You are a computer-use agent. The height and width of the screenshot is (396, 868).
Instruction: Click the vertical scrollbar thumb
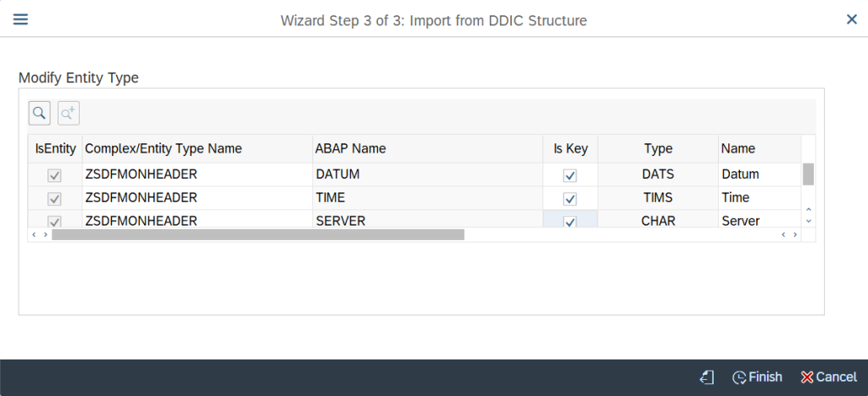[809, 174]
